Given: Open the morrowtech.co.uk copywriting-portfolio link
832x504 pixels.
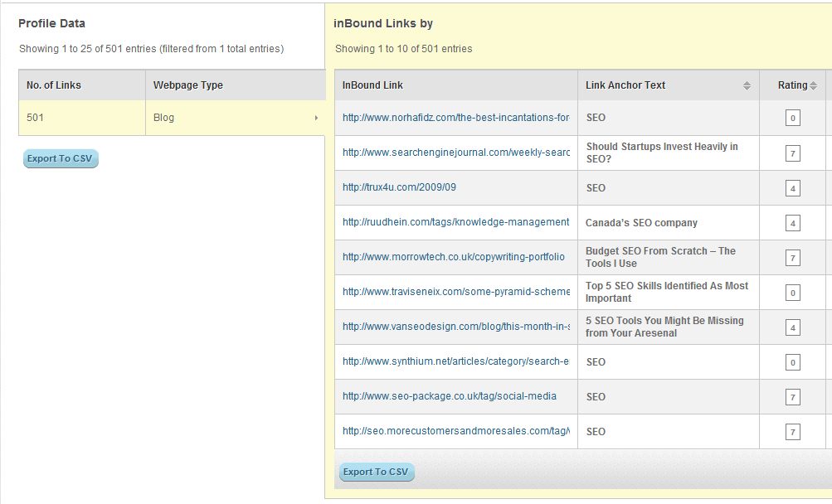Looking at the screenshot, I should (454, 257).
